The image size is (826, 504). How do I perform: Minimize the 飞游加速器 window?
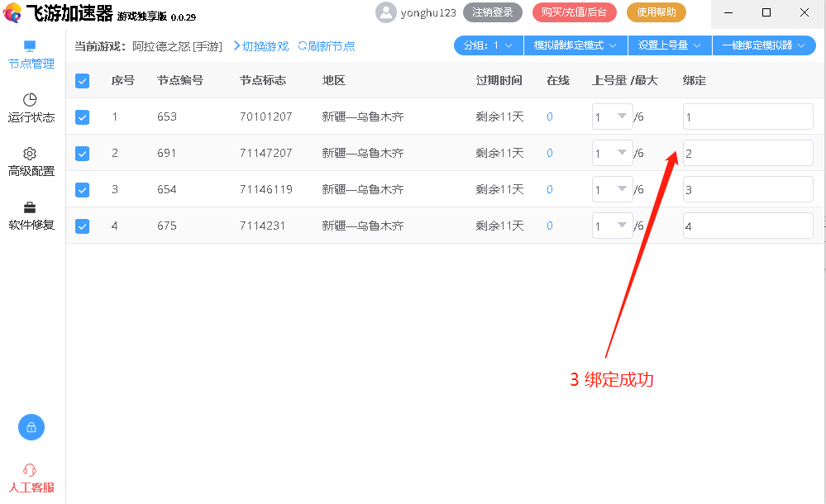coord(728,12)
